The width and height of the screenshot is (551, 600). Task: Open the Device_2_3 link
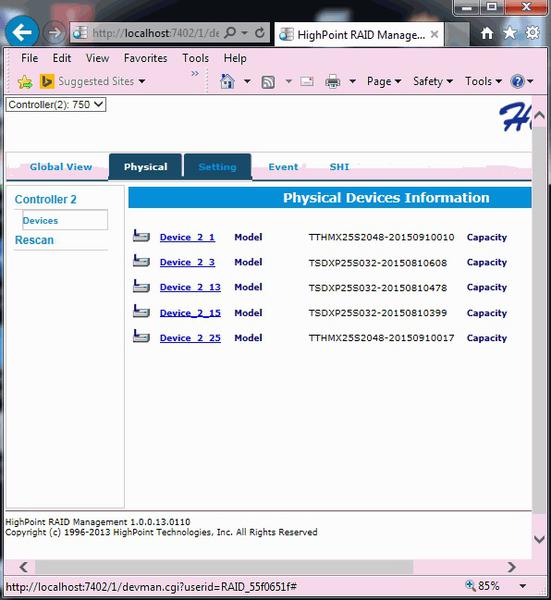click(x=187, y=262)
